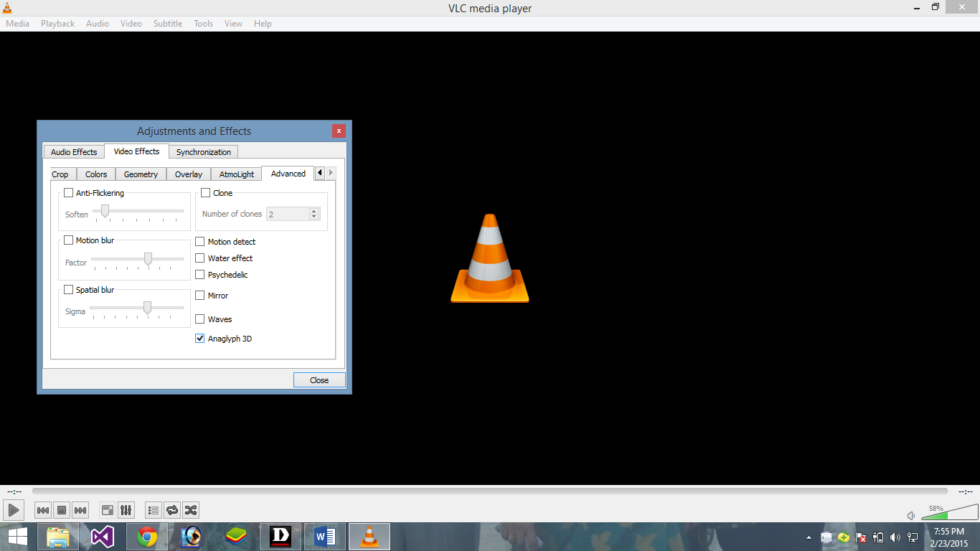The height and width of the screenshot is (551, 980).
Task: Mute audio via the VLC speaker icon
Action: pyautogui.click(x=911, y=515)
